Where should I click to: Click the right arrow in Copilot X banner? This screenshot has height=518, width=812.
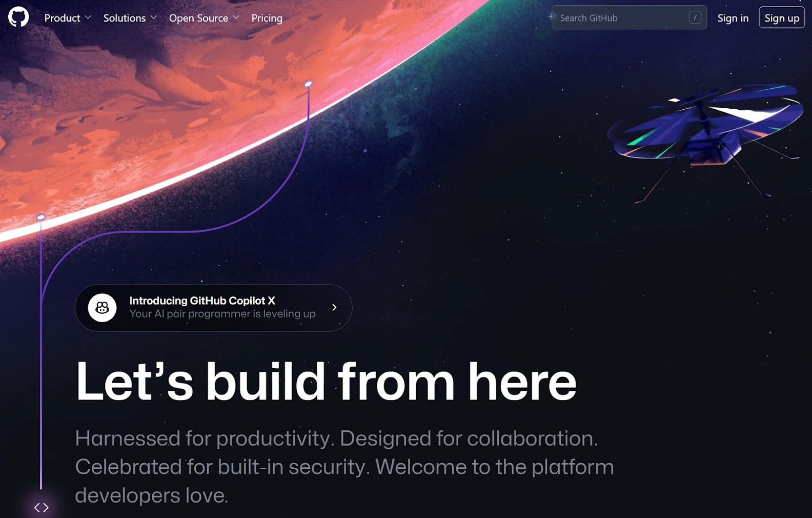pyautogui.click(x=334, y=307)
